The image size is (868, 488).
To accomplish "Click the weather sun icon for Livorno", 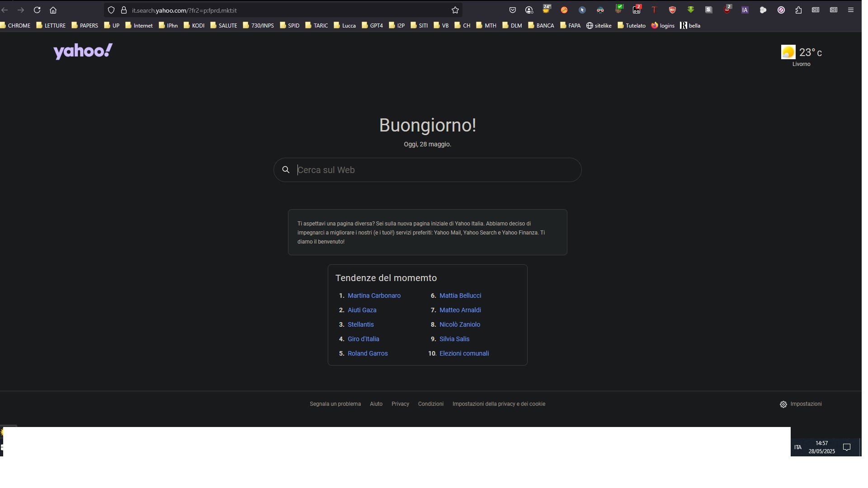I will 788,52.
